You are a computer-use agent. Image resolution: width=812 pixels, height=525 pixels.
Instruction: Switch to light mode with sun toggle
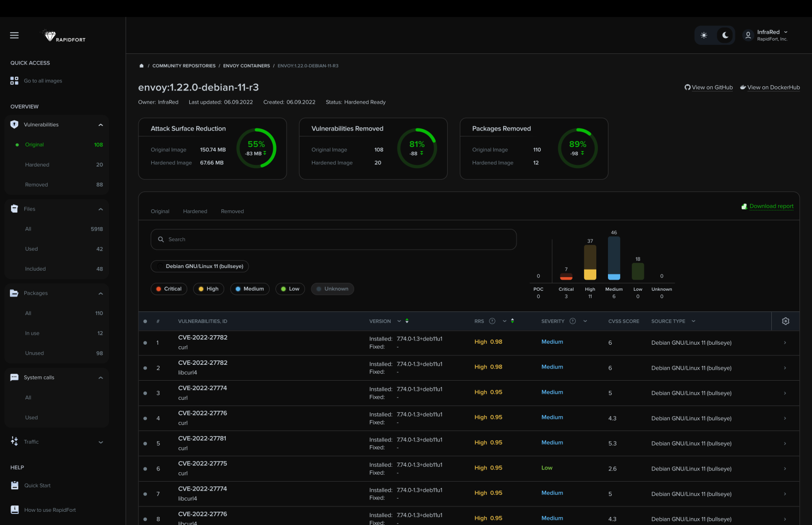point(704,35)
